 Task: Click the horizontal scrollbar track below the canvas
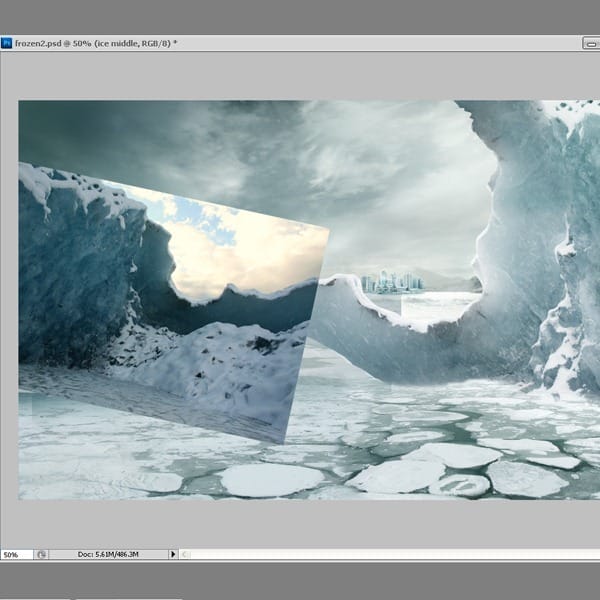[390, 554]
